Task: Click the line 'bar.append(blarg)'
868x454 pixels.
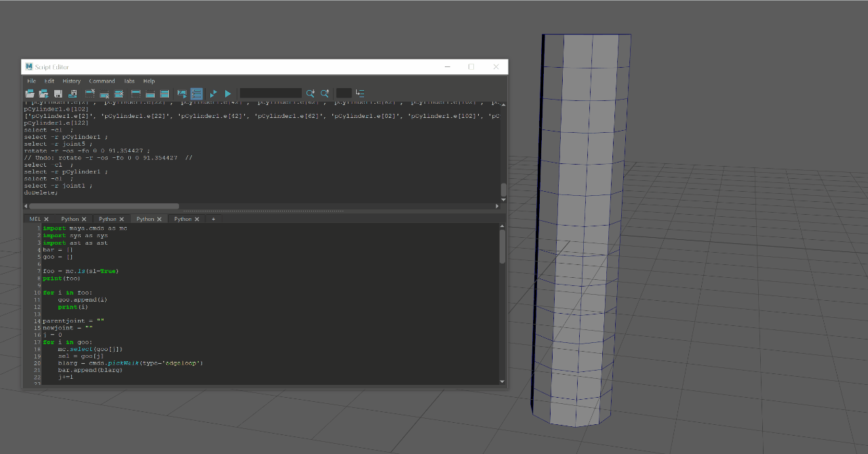Action: click(90, 370)
